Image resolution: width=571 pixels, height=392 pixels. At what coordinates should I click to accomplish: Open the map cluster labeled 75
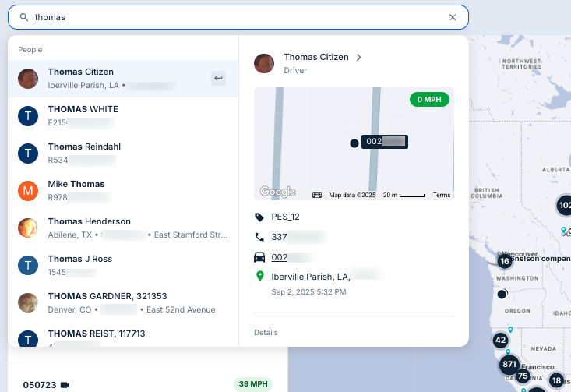click(523, 376)
